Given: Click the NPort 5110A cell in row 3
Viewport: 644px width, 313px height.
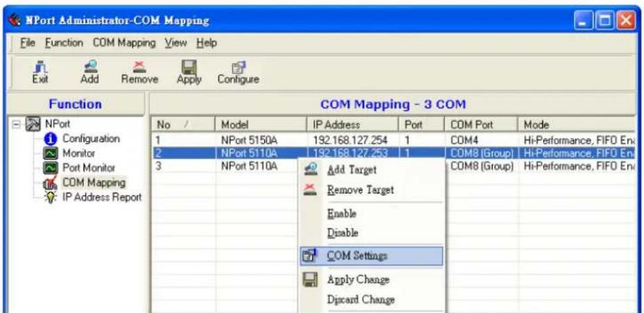Looking at the screenshot, I should click(250, 167).
